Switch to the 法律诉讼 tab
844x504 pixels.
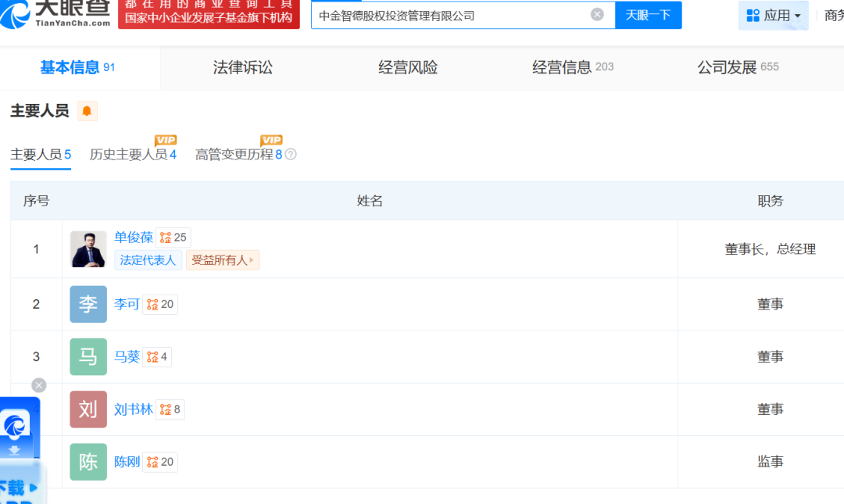coord(242,68)
